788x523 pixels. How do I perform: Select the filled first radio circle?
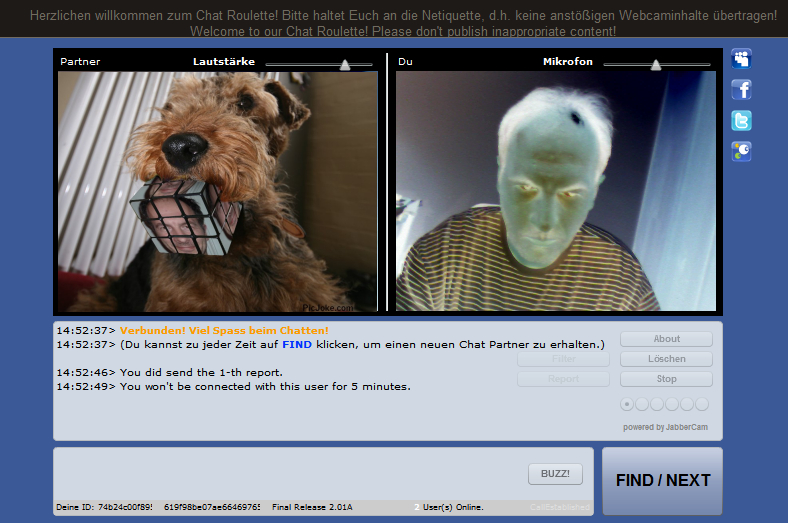click(x=627, y=404)
